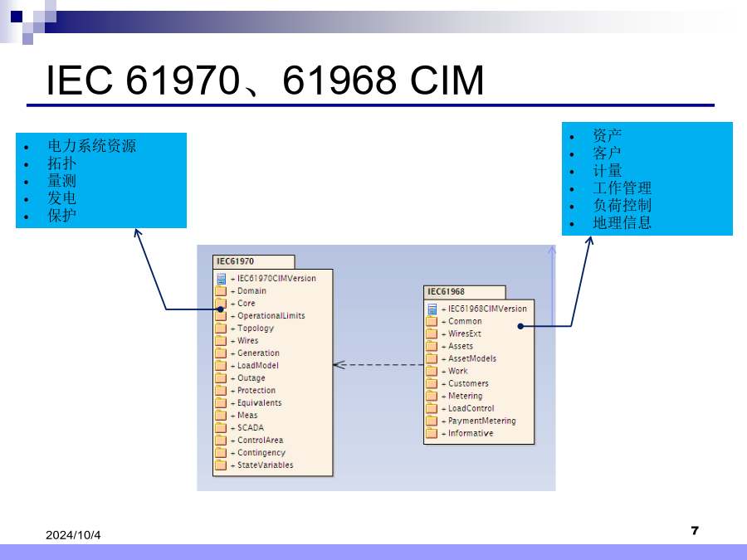The width and height of the screenshot is (747, 560).
Task: Click the 2024/10/4 date in footer
Action: point(73,536)
